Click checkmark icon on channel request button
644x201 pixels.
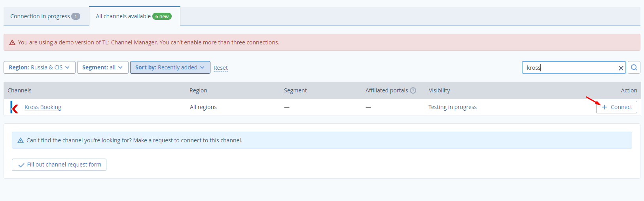point(21,165)
